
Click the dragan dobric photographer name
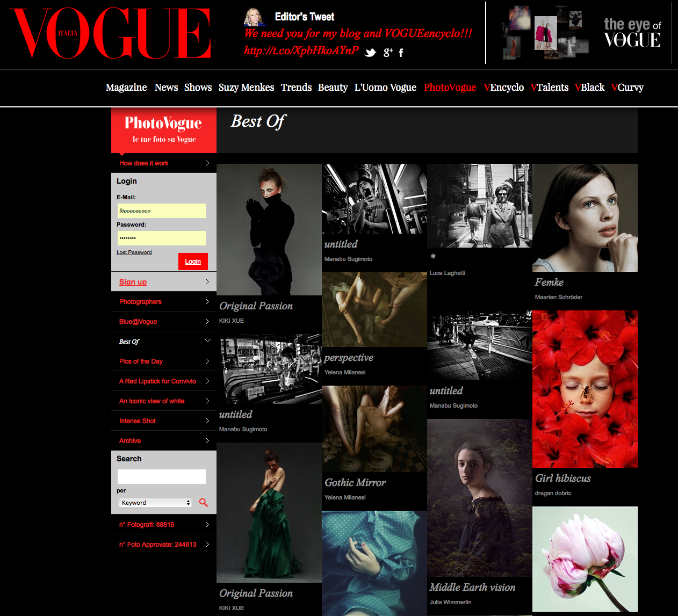tap(553, 493)
